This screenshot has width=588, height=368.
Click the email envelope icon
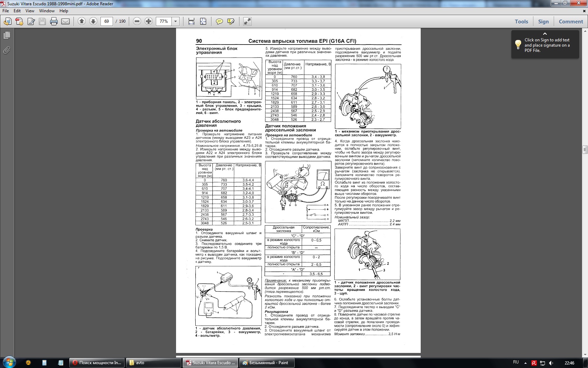pyautogui.click(x=65, y=21)
